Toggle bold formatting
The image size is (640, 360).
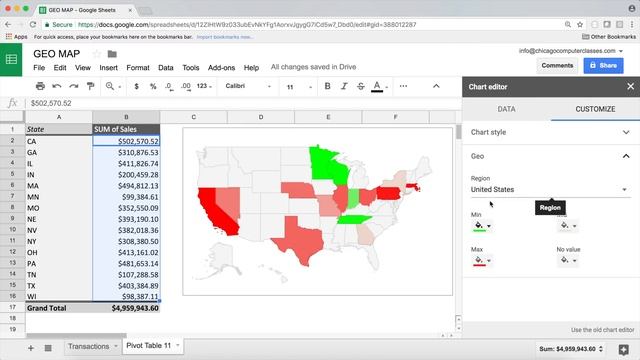[327, 86]
